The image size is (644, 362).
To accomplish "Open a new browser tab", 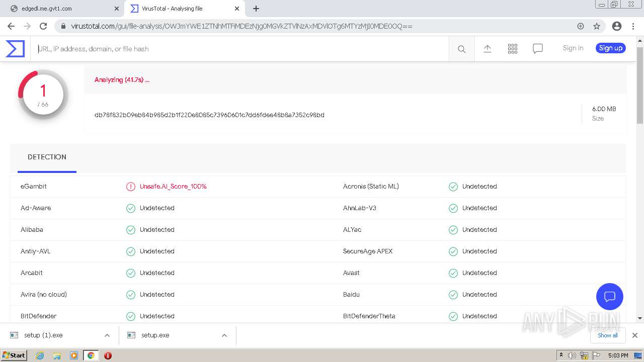I will (x=256, y=9).
